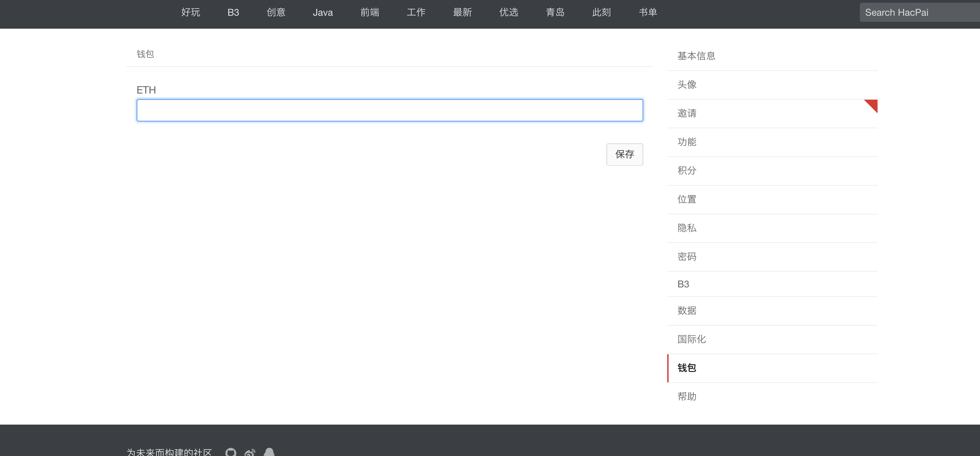This screenshot has height=456, width=980.
Task: Click the 保存 button
Action: (x=624, y=154)
